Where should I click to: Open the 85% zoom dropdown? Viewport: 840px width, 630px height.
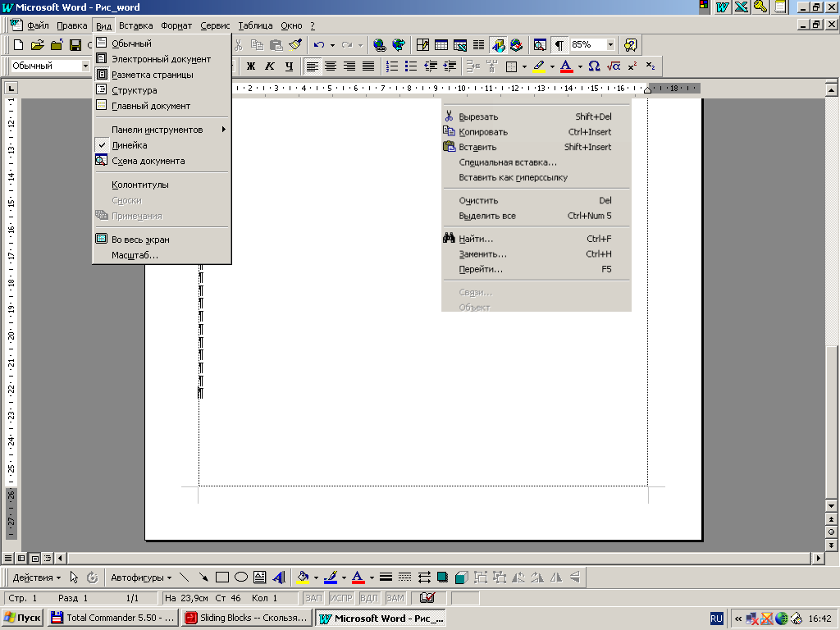point(610,45)
